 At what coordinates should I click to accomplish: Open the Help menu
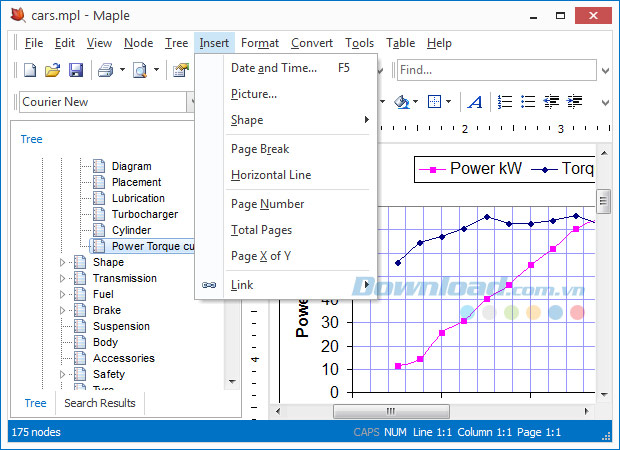pyautogui.click(x=439, y=43)
